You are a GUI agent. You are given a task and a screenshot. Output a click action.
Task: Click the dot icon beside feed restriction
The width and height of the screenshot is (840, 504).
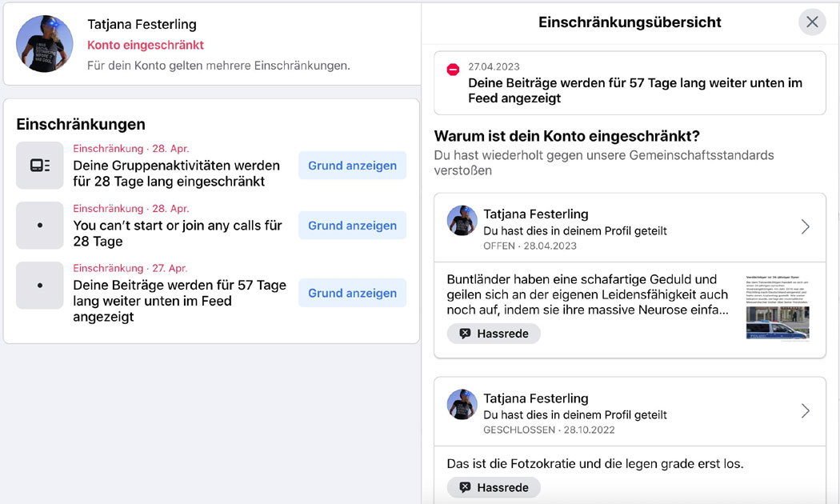point(40,286)
